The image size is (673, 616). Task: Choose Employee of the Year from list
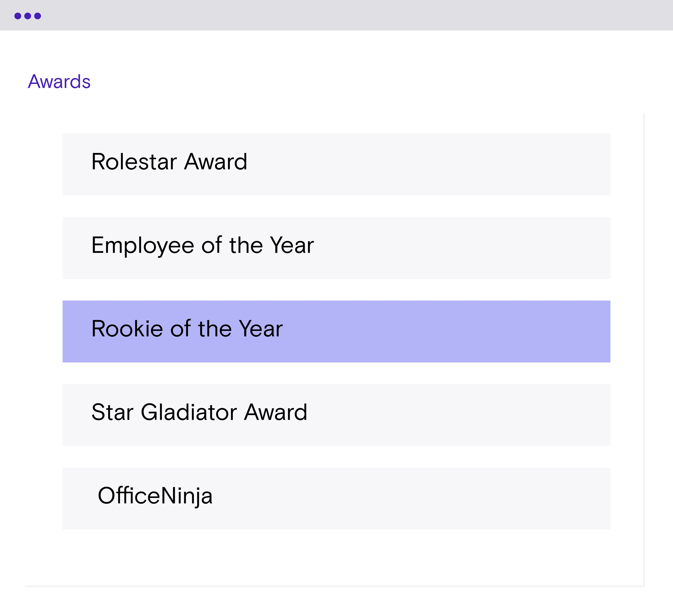tap(336, 248)
